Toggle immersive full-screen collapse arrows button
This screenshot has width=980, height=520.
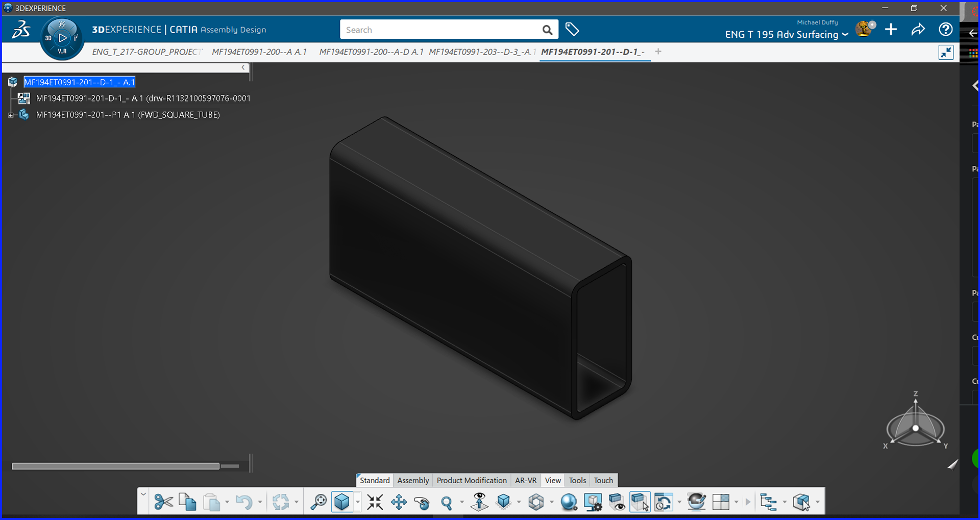click(946, 52)
